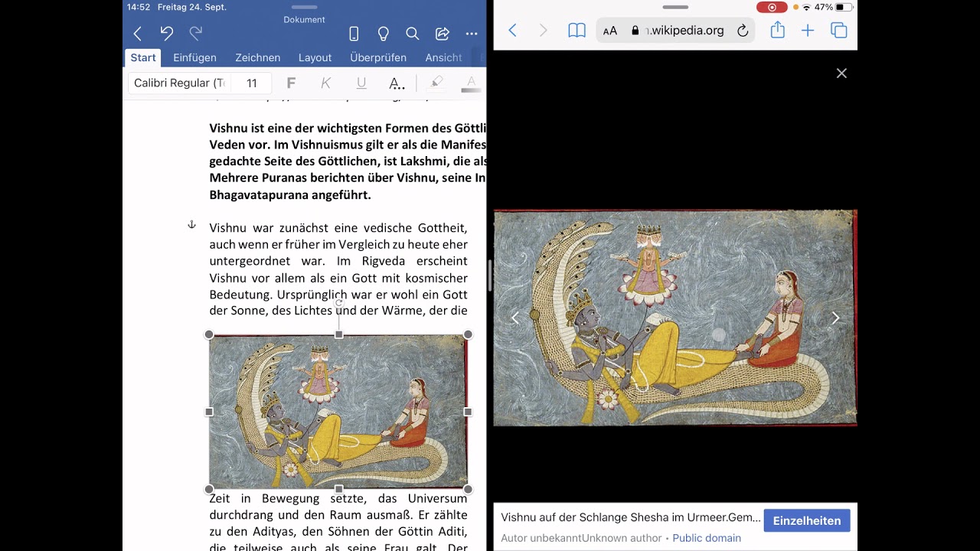The image size is (980, 551).
Task: Click the anchor icon beside the paragraph
Action: (x=191, y=225)
